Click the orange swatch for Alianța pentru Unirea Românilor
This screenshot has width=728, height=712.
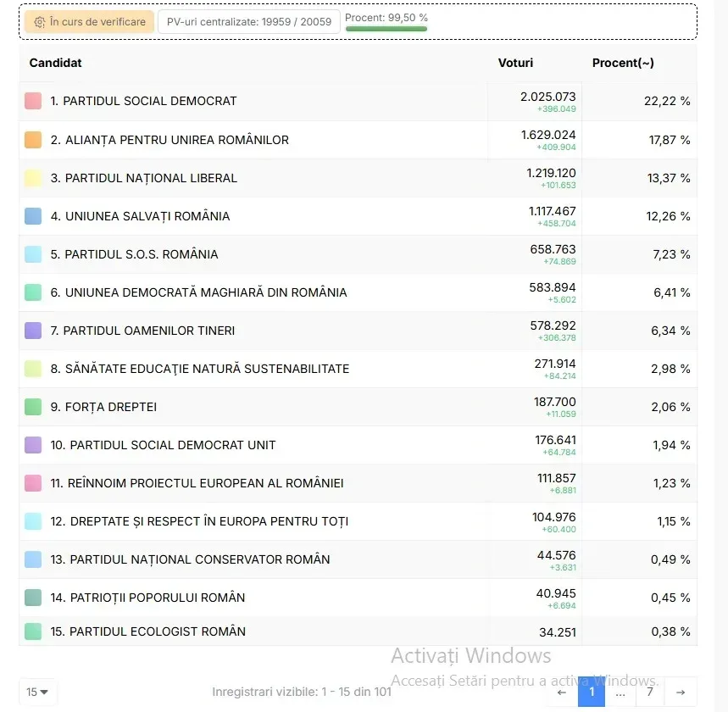[33, 140]
